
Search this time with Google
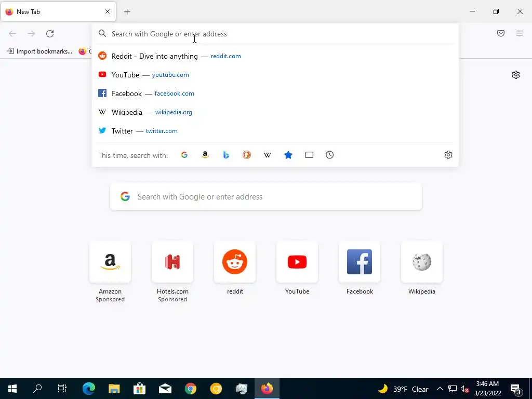(x=184, y=155)
